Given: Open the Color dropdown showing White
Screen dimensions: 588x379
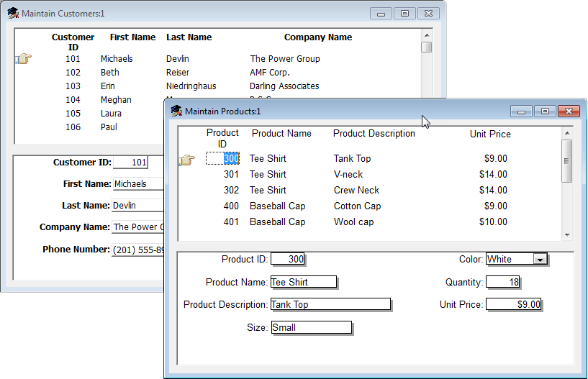Looking at the screenshot, I should click(540, 259).
